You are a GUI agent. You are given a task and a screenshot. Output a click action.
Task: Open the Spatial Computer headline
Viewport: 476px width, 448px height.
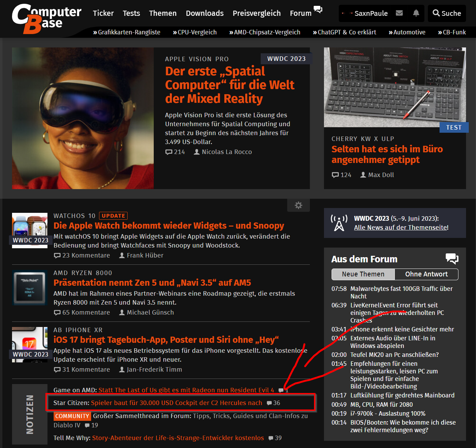coord(230,85)
